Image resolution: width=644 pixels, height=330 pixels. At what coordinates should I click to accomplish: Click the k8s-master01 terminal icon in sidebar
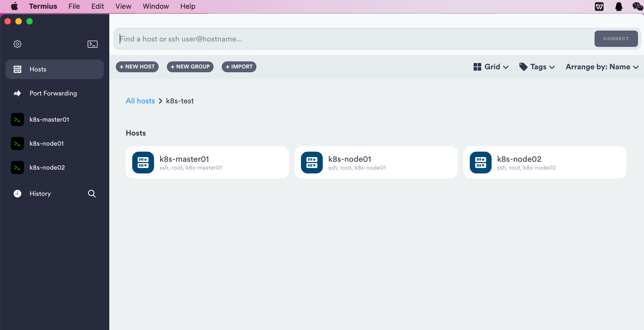pos(17,119)
